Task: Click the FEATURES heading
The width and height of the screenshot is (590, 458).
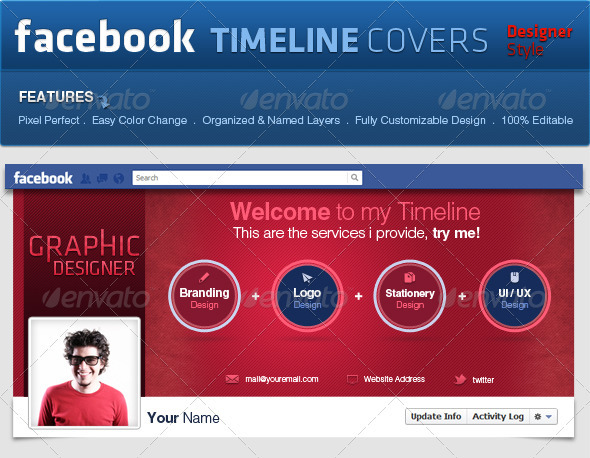Action: click(56, 97)
